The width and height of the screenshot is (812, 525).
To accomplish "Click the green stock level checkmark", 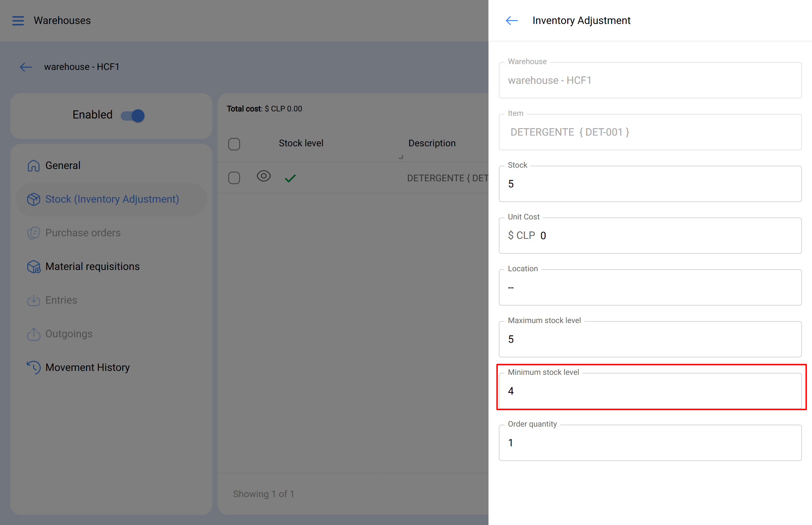I will coord(290,178).
